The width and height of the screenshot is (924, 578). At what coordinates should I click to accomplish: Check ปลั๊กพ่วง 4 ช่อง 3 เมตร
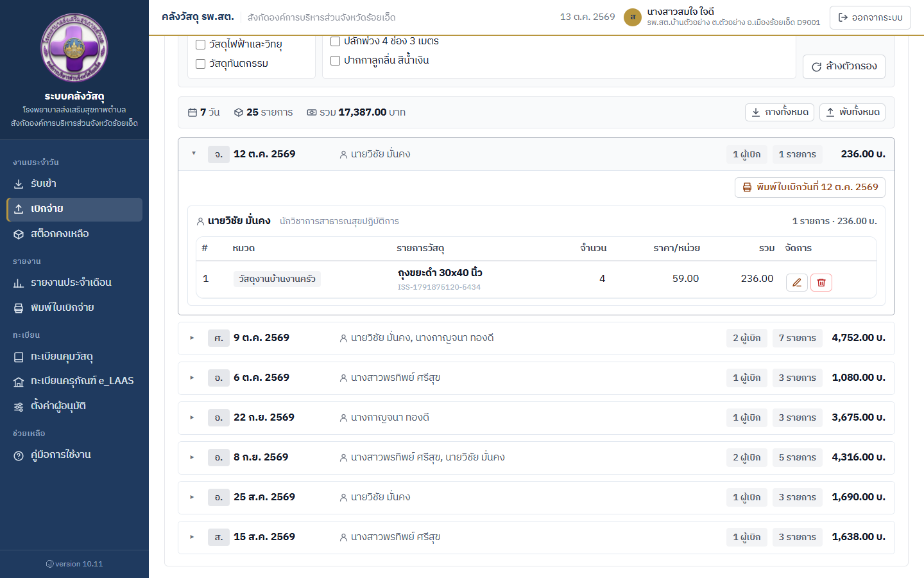click(335, 42)
